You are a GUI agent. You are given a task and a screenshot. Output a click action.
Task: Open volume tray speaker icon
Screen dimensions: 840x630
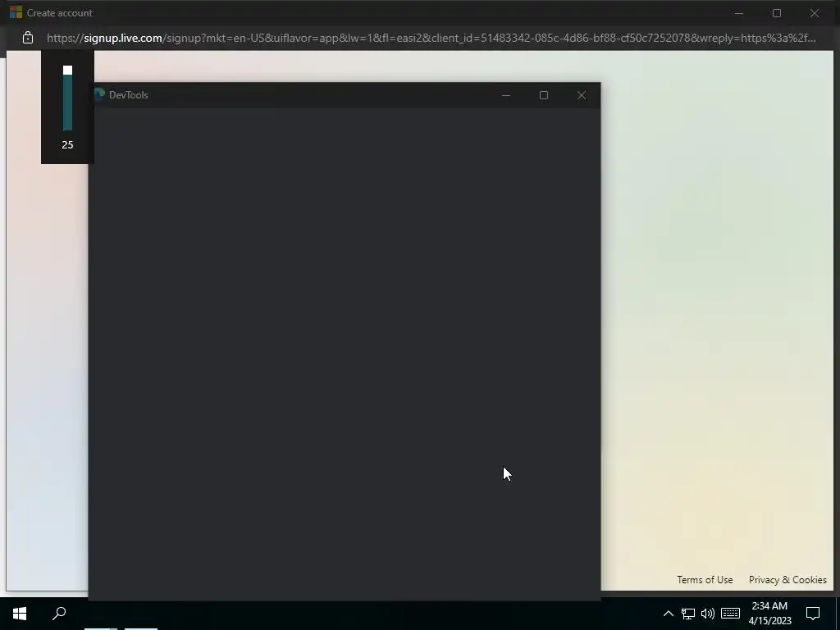pos(708,614)
